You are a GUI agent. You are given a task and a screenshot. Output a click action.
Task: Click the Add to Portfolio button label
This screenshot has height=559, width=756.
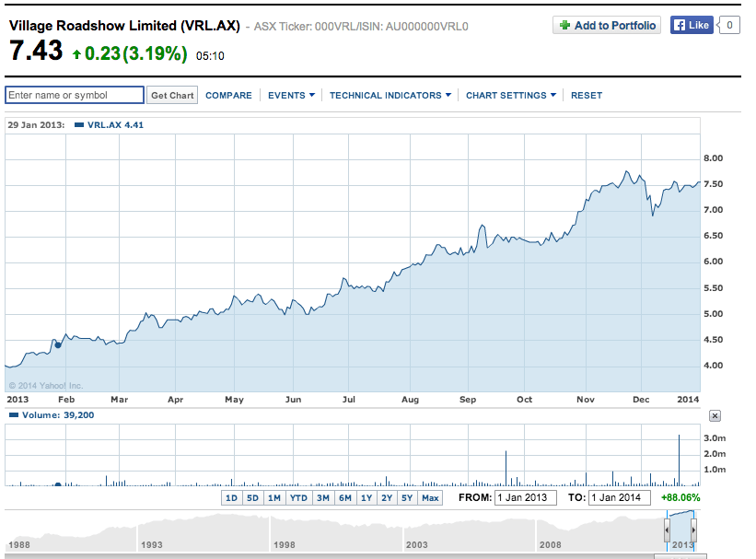[x=615, y=26]
